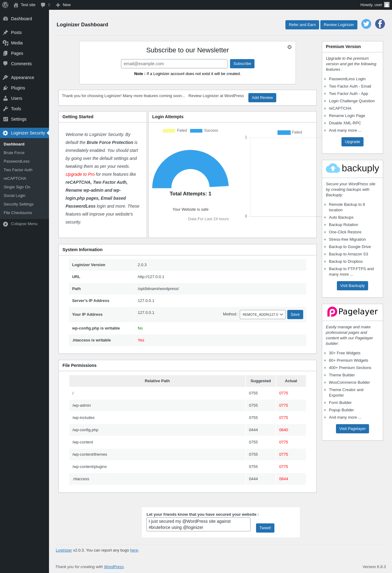The width and height of the screenshot is (392, 573).
Task: Click the .htaccess actual permission 0644
Action: [x=284, y=479]
